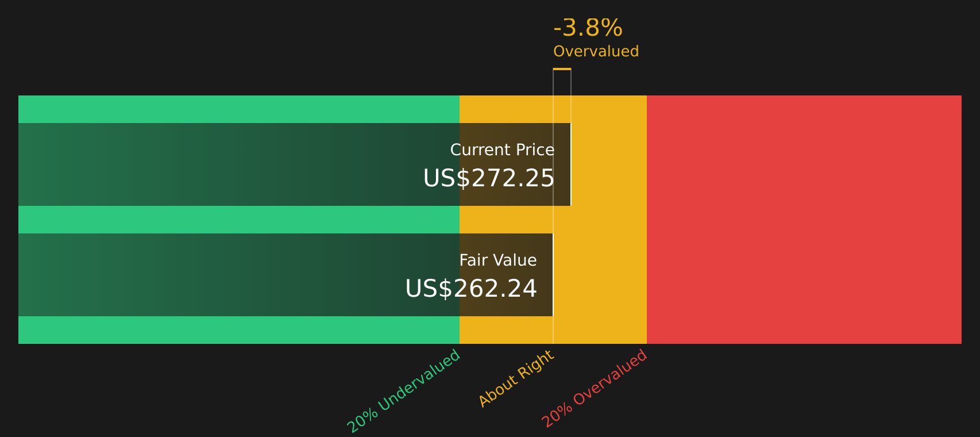Click the green strip between the two bars
This screenshot has height=437, width=980.
pos(239,220)
